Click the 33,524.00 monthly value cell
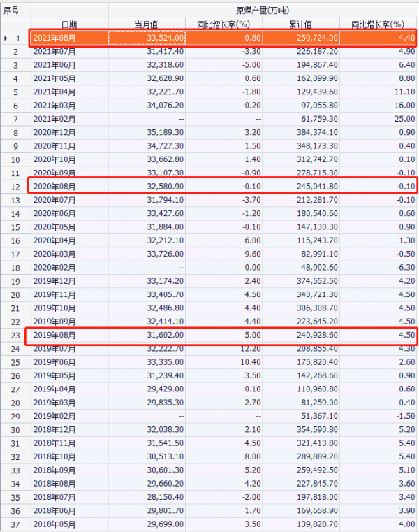Image resolution: width=419 pixels, height=532 pixels. point(147,38)
